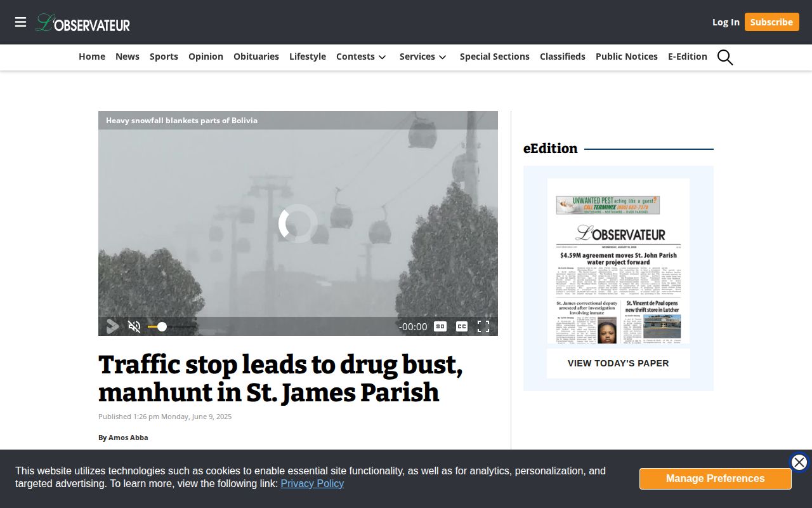Toggle SD video quality icon
The width and height of the screenshot is (812, 508).
pyautogui.click(x=440, y=326)
